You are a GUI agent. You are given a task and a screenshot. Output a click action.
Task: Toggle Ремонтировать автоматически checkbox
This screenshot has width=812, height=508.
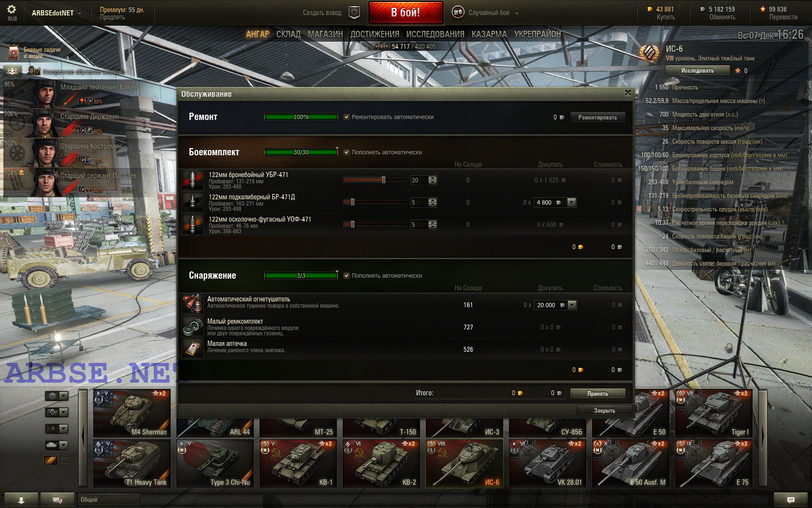point(346,117)
